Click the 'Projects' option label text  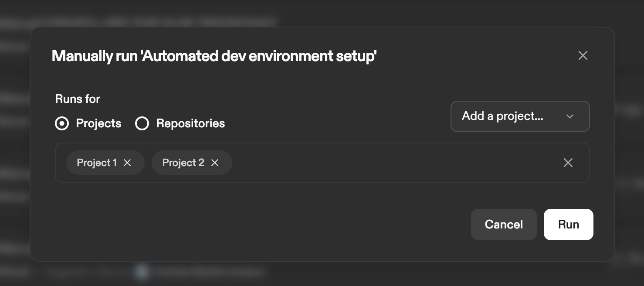98,124
